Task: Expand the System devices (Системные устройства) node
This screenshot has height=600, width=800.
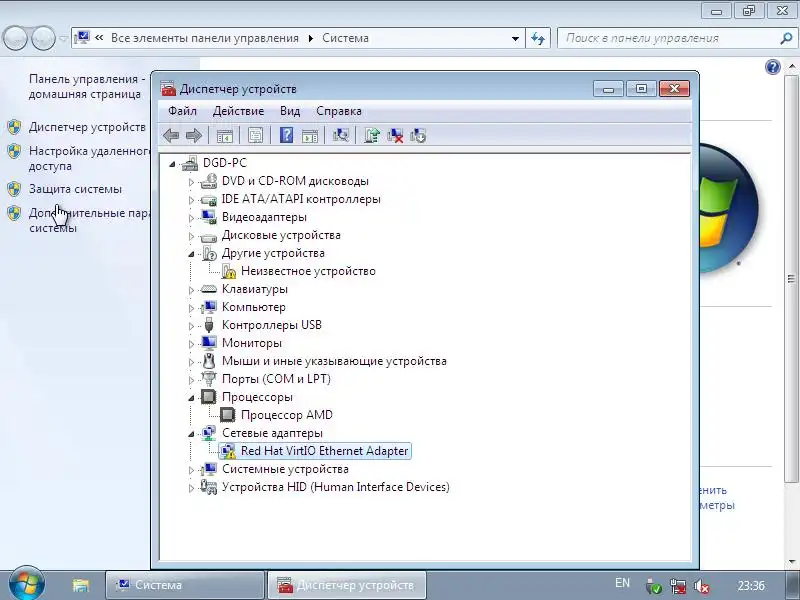Action: [x=191, y=469]
